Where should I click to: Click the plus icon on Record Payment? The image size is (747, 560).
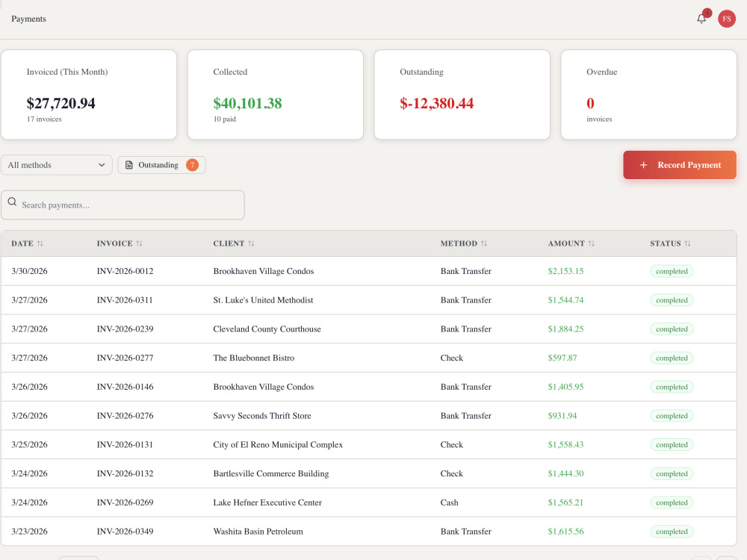point(643,165)
